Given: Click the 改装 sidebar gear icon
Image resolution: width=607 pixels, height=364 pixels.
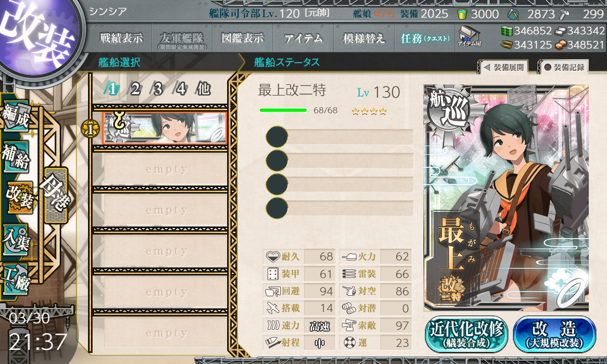Looking at the screenshot, I should click(x=19, y=198).
